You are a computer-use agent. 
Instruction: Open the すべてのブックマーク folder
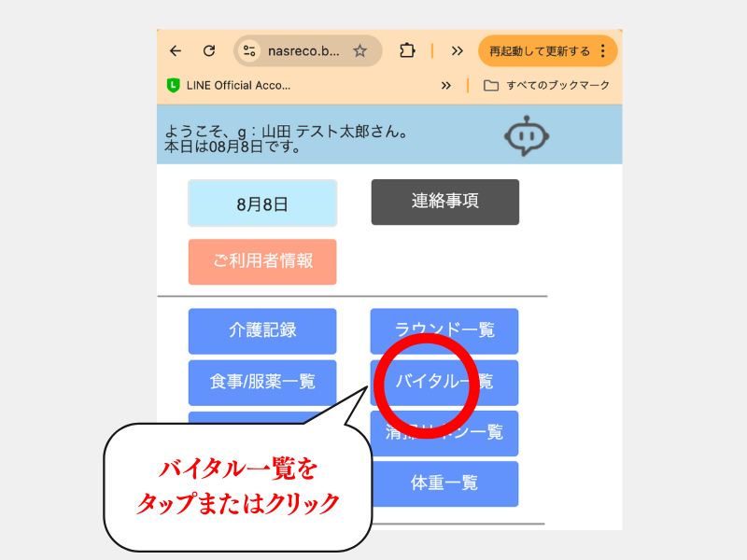click(x=547, y=85)
